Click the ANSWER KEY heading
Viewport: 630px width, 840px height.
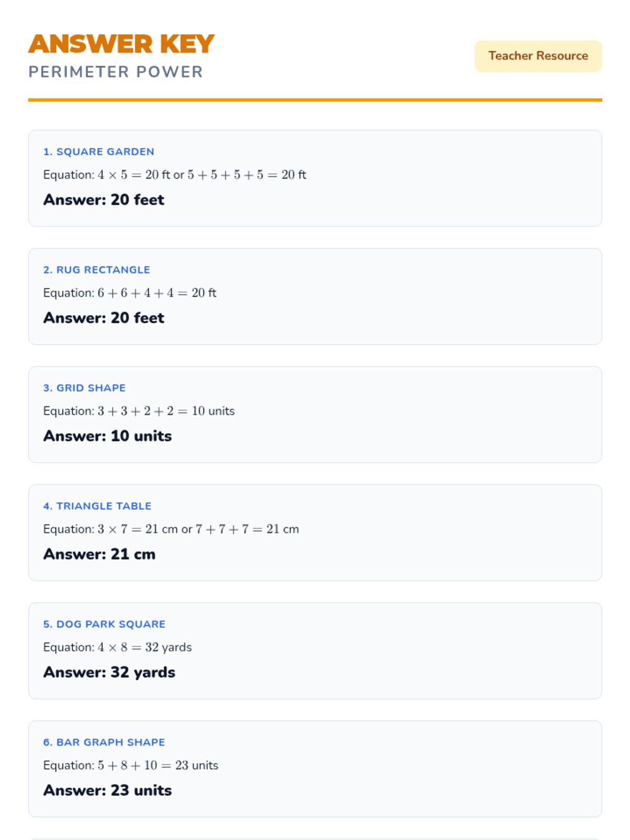click(121, 44)
